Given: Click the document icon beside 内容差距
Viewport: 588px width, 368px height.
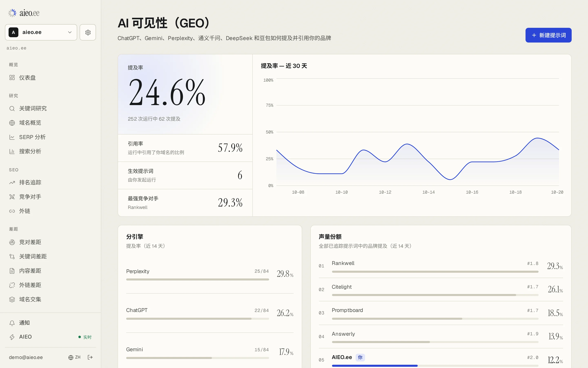Looking at the screenshot, I should click(x=12, y=271).
